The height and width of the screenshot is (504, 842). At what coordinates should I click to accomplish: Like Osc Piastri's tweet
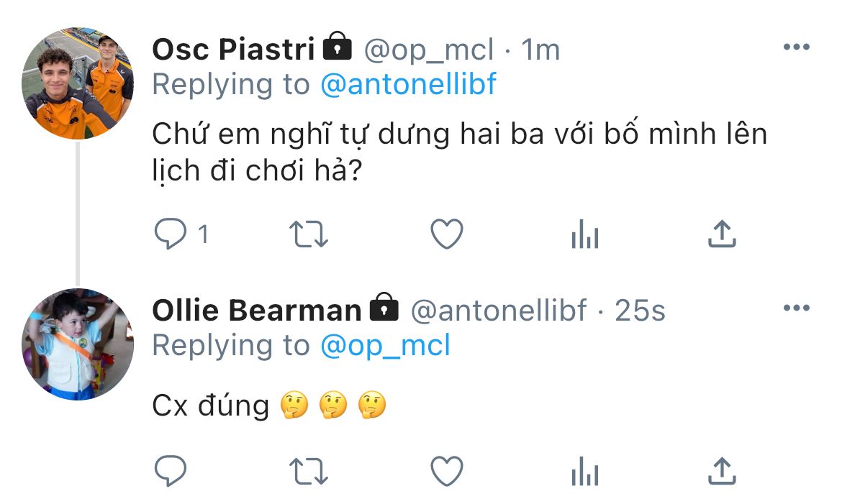(446, 234)
